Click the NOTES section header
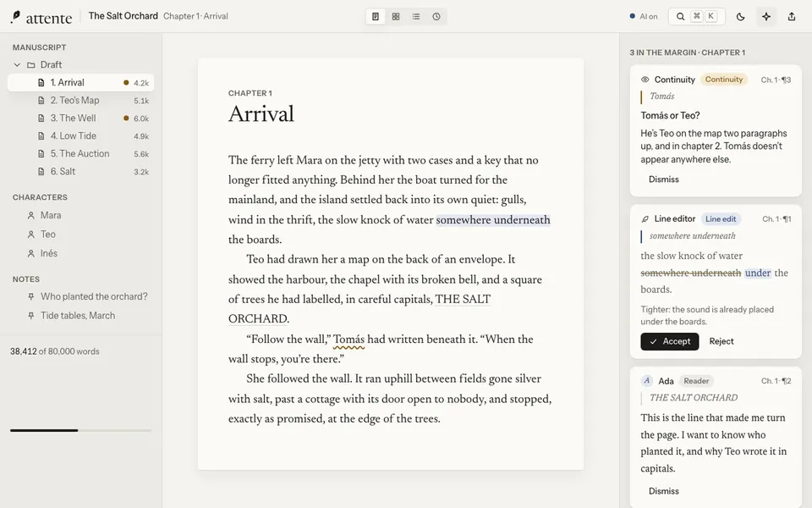 point(26,279)
